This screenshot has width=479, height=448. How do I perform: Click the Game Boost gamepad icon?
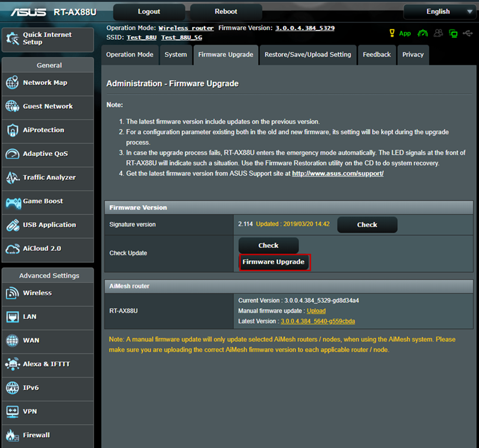coord(13,202)
